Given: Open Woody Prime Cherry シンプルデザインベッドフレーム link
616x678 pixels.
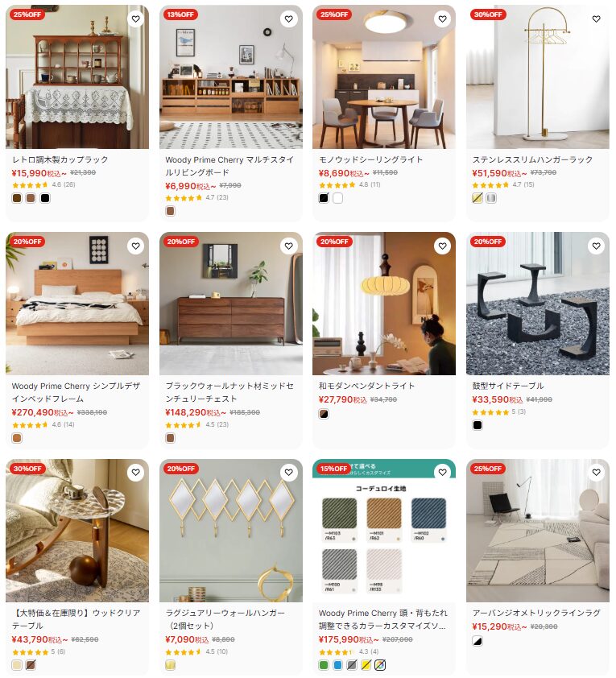Looking at the screenshot, I should point(76,392).
